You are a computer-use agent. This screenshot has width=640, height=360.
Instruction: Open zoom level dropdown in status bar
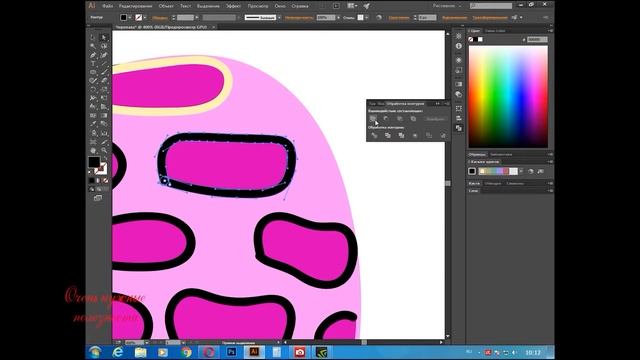pyautogui.click(x=147, y=342)
